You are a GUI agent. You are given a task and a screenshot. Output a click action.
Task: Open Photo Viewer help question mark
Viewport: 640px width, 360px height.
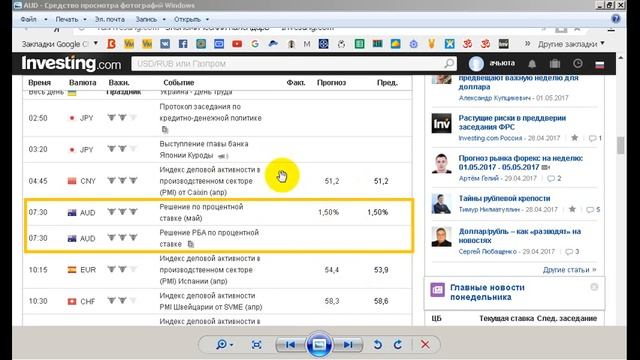tap(616, 19)
